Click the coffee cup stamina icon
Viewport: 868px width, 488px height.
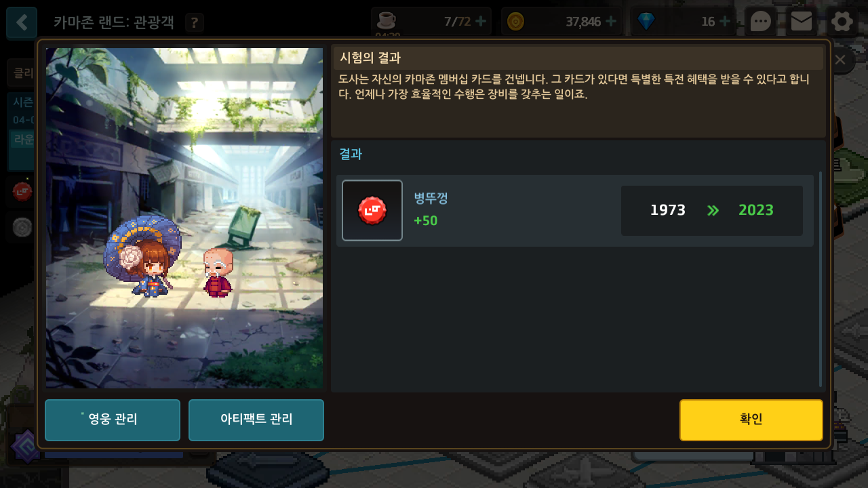387,21
